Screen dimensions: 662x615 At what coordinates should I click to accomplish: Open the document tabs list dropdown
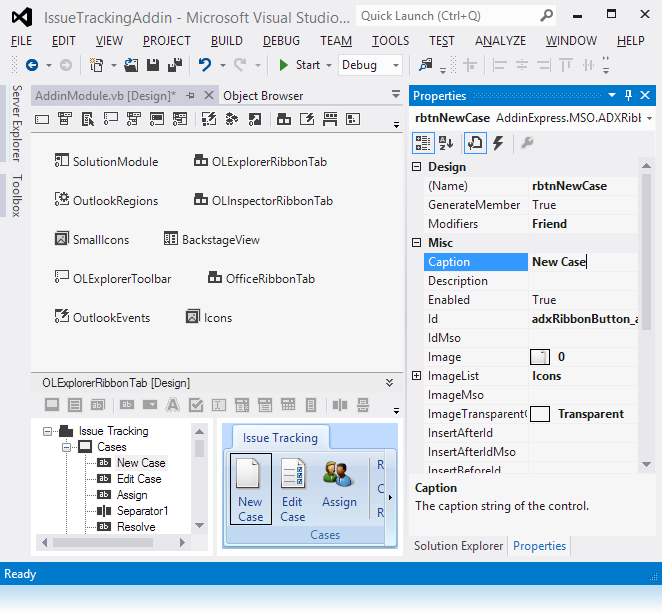click(x=396, y=95)
